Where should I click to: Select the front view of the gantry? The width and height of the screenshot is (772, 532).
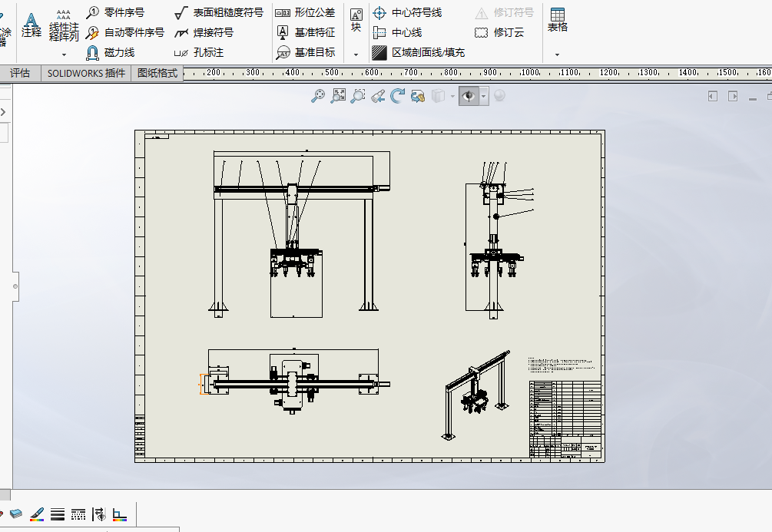301,234
